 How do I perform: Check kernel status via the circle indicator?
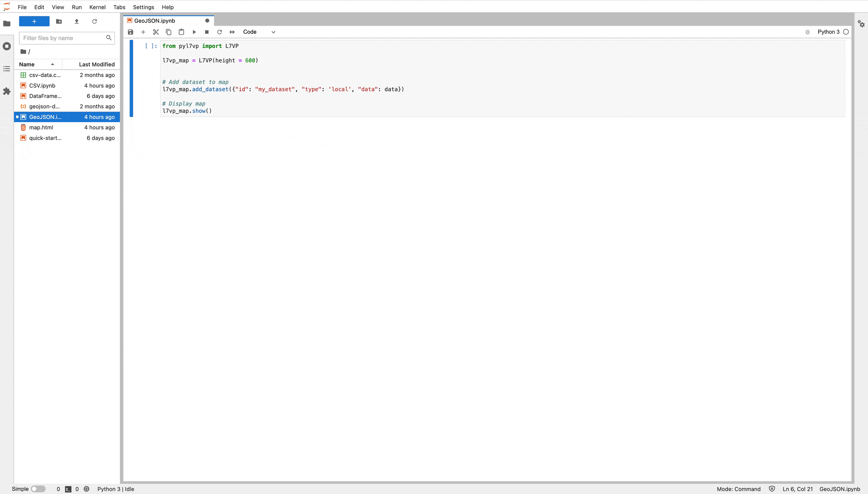point(846,32)
